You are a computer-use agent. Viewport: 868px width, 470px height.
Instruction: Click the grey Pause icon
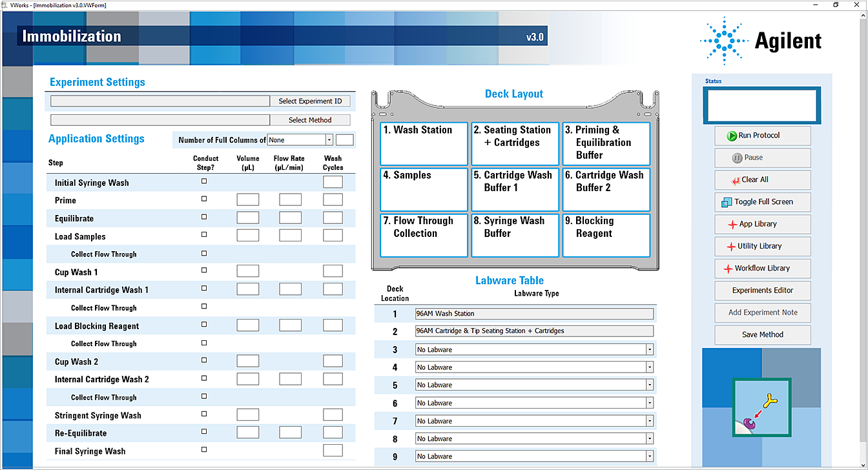[x=737, y=158]
